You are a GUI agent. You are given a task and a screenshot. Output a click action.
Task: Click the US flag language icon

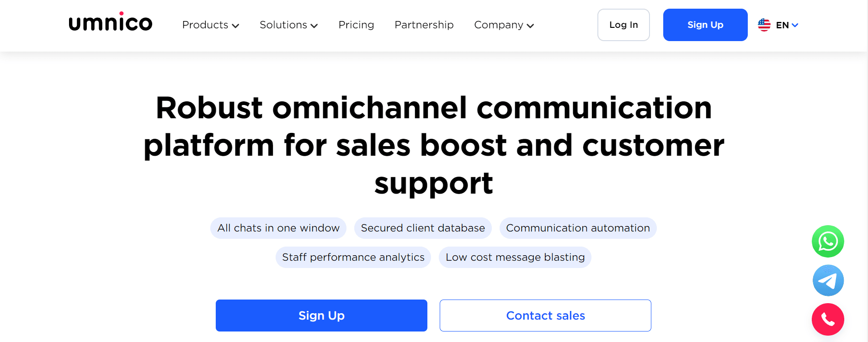click(764, 25)
